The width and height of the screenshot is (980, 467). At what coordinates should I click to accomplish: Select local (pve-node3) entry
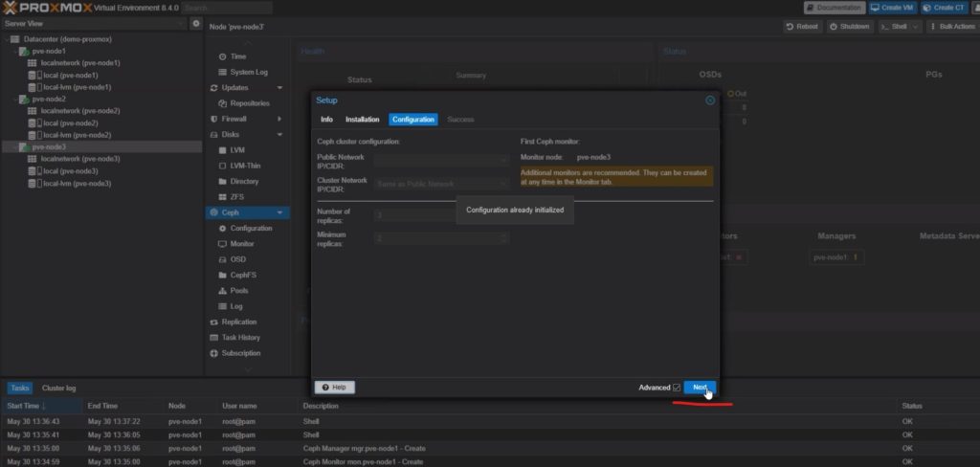coord(71,171)
